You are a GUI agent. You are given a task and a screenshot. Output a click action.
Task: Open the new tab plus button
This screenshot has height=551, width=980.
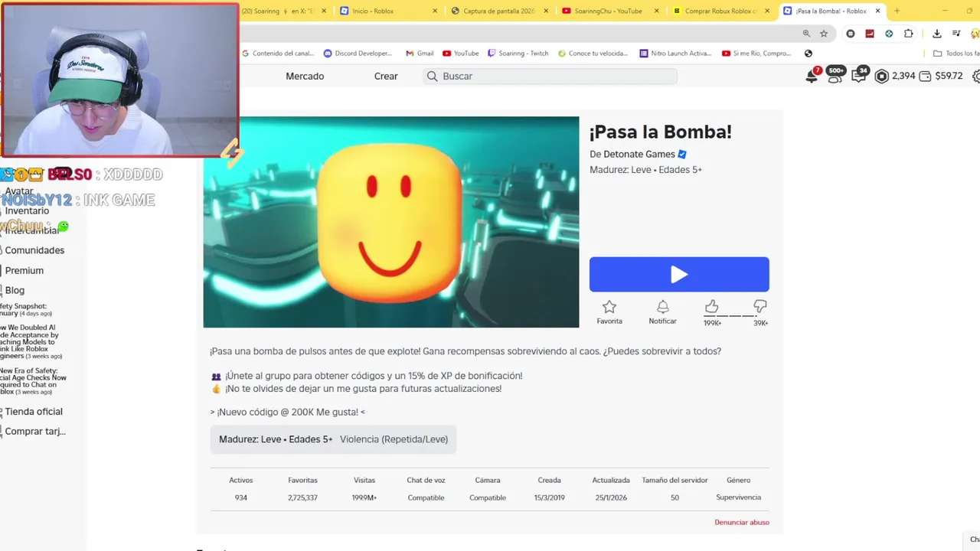[897, 11]
